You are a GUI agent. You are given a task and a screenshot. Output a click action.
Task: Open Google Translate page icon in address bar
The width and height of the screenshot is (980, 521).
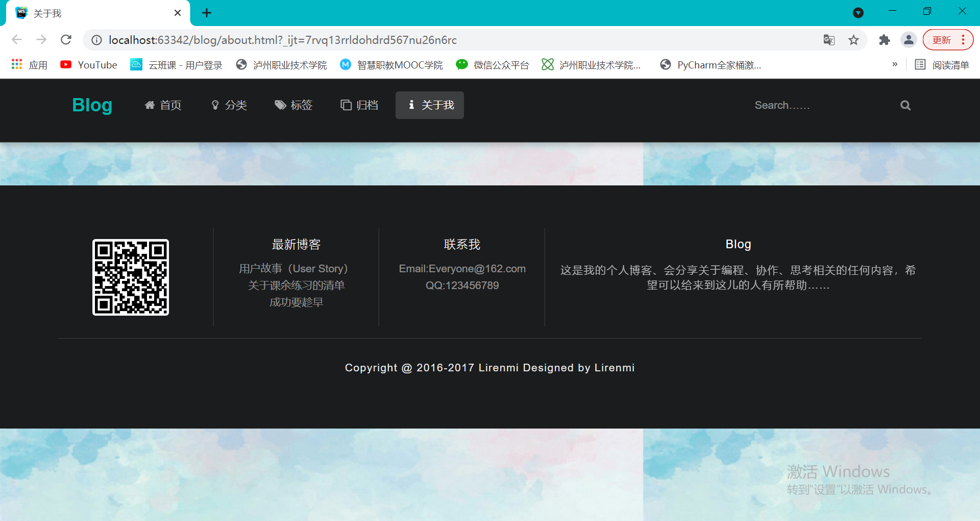[829, 40]
